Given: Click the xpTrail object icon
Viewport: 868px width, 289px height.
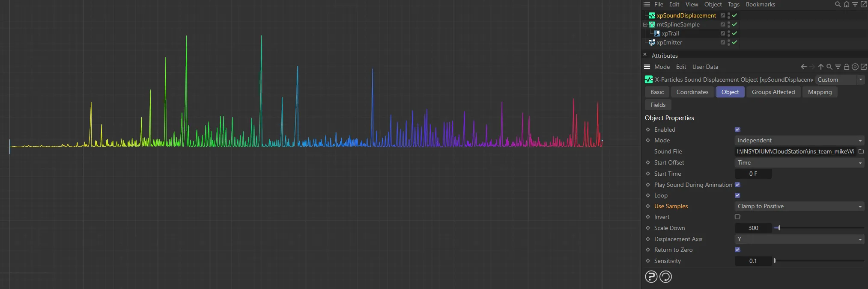Looking at the screenshot, I should point(657,33).
